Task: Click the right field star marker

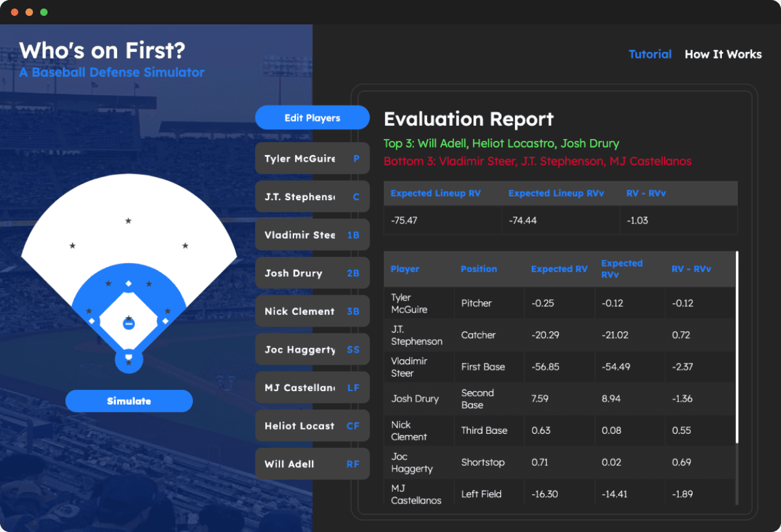Action: pyautogui.click(x=185, y=245)
